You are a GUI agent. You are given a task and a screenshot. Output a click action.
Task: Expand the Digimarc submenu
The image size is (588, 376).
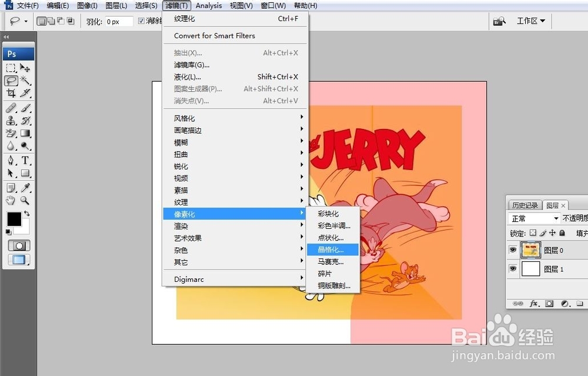point(235,279)
